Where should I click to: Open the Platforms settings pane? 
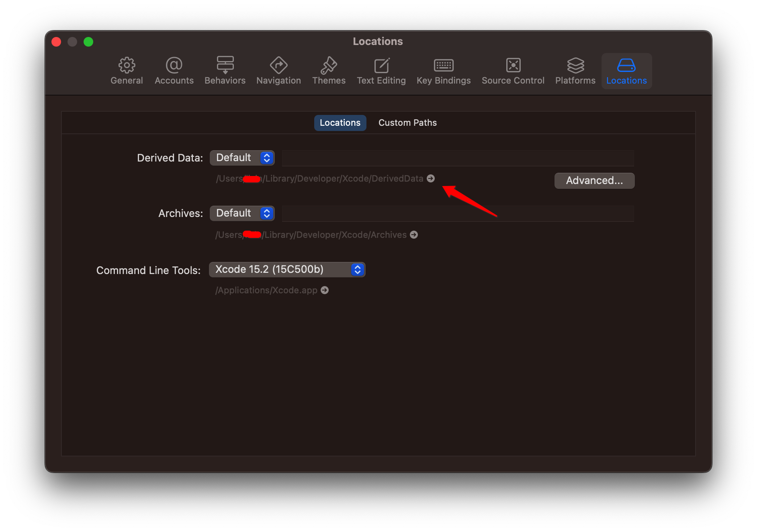click(575, 71)
